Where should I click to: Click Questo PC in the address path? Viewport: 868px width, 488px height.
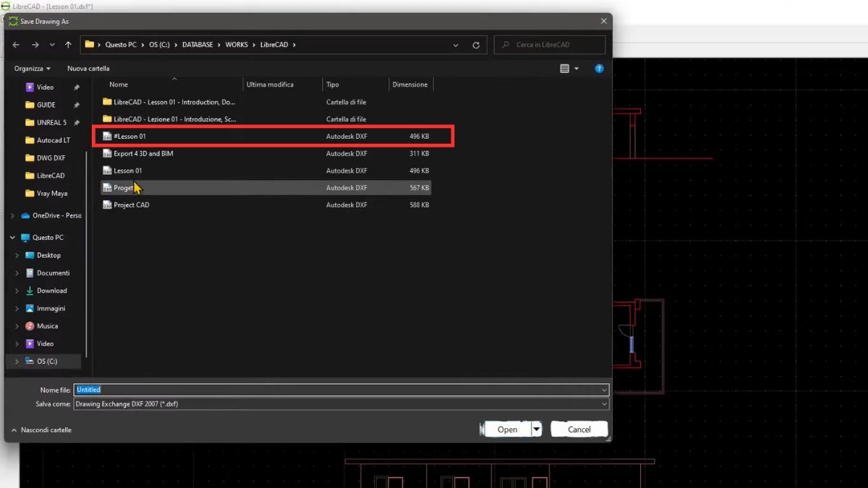click(121, 45)
